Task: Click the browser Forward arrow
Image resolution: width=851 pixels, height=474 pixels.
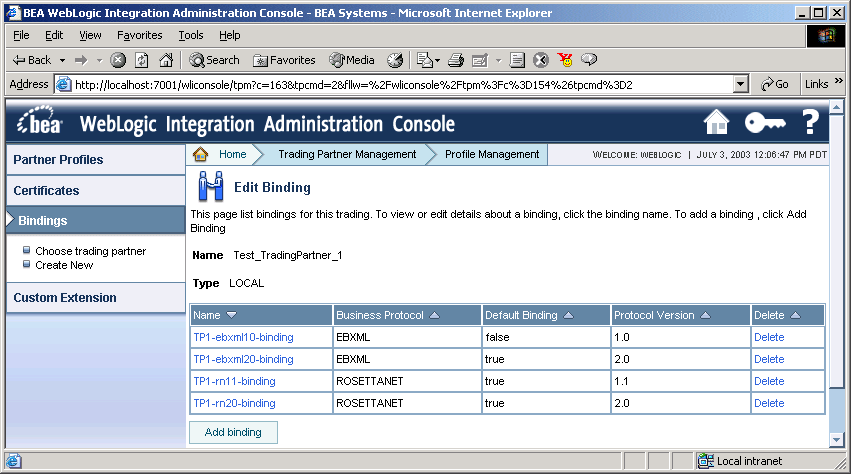Action: click(x=81, y=60)
